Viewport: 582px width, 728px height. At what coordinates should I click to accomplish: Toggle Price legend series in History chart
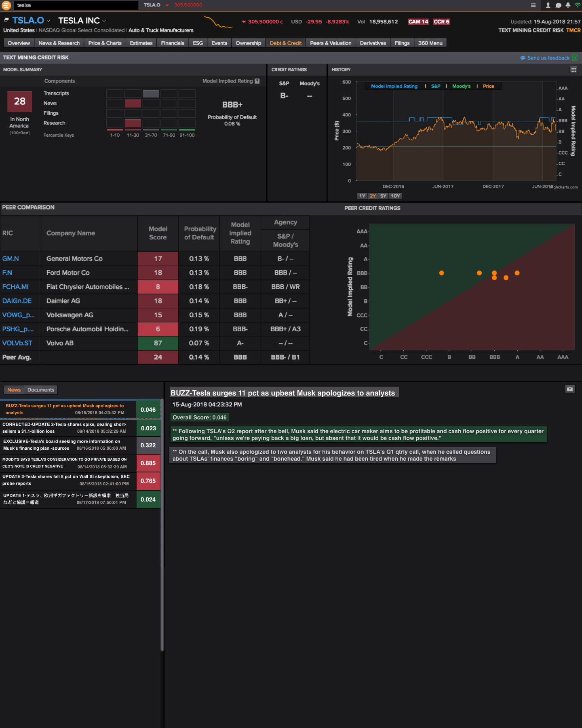[x=488, y=86]
